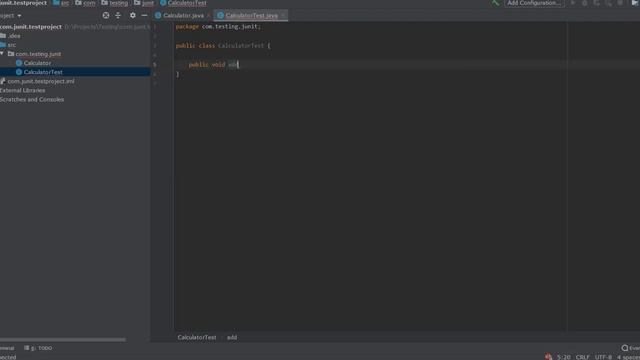Click the project tree horizontal scrollbar

[63, 340]
